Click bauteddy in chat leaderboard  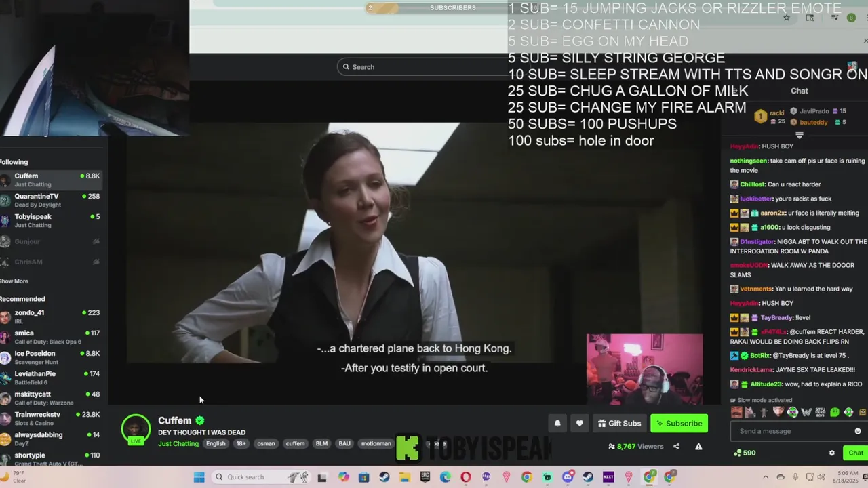(x=813, y=123)
